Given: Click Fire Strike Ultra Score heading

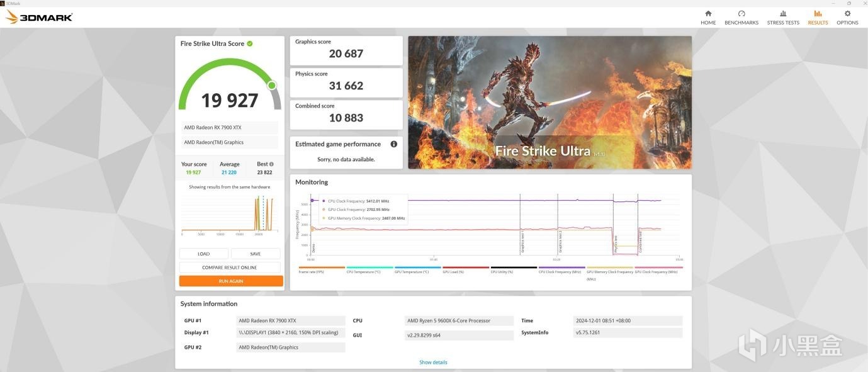Looking at the screenshot, I should click(212, 44).
